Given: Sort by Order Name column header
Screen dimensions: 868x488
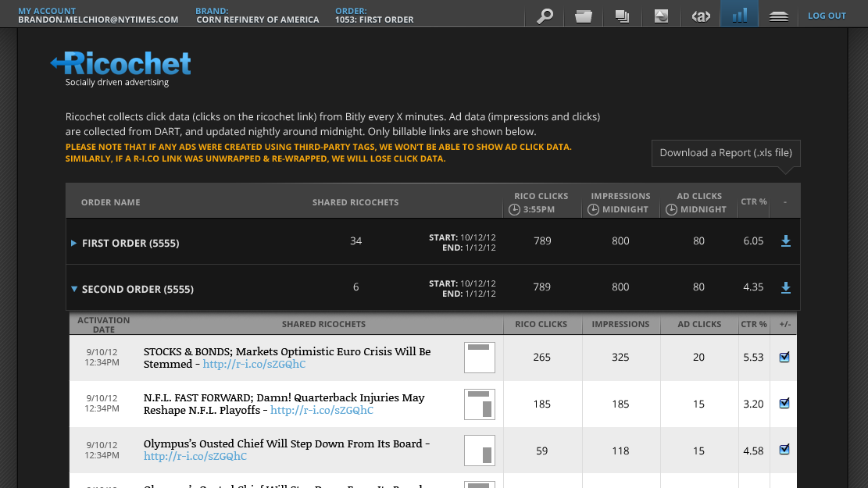Looking at the screenshot, I should point(111,202).
